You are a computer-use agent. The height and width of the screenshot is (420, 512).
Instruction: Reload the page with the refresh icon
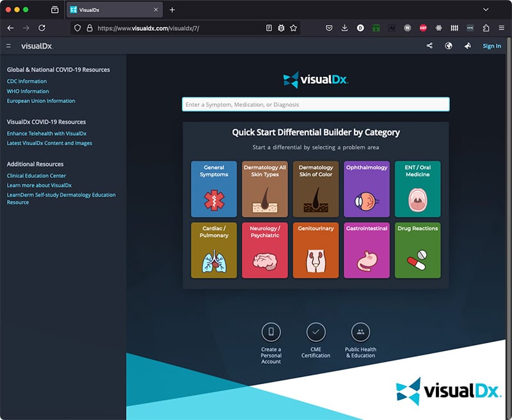42,28
